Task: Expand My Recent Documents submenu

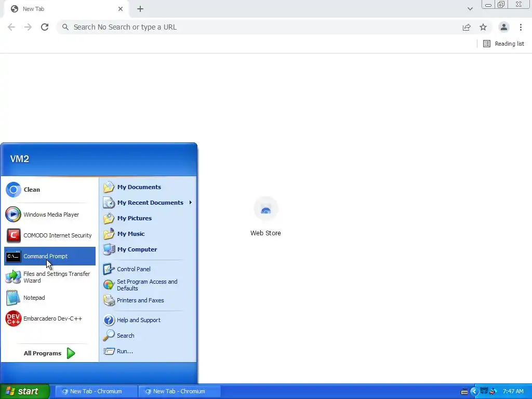Action: tap(148, 203)
